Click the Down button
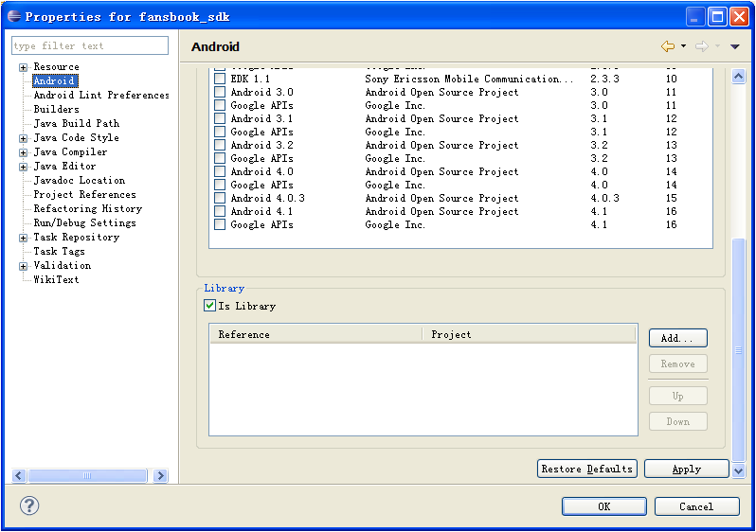The width and height of the screenshot is (756, 532). (678, 421)
